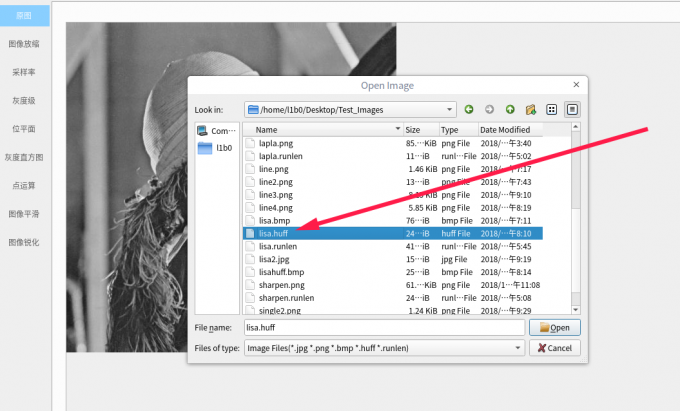Switch to detail view mode
The image size is (680, 411).
coord(572,109)
